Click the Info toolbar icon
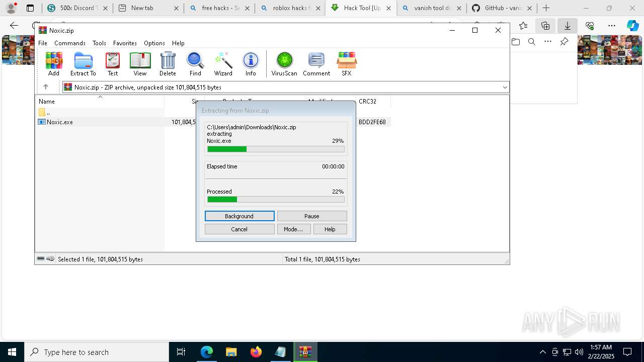644x362 pixels. point(251,64)
